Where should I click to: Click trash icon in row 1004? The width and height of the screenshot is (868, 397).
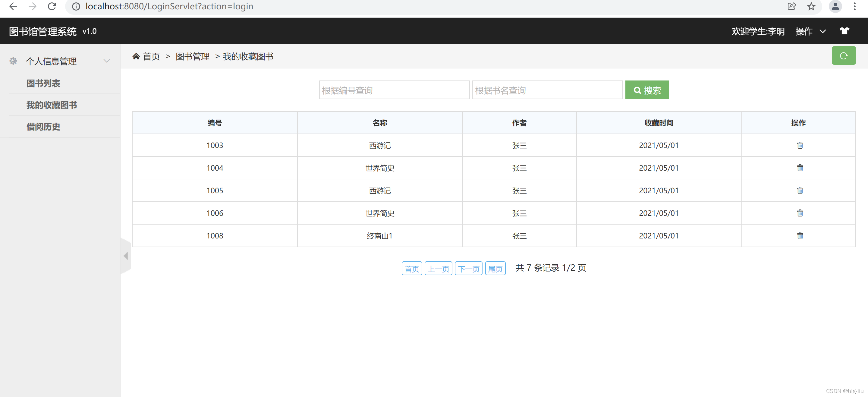coord(800,168)
